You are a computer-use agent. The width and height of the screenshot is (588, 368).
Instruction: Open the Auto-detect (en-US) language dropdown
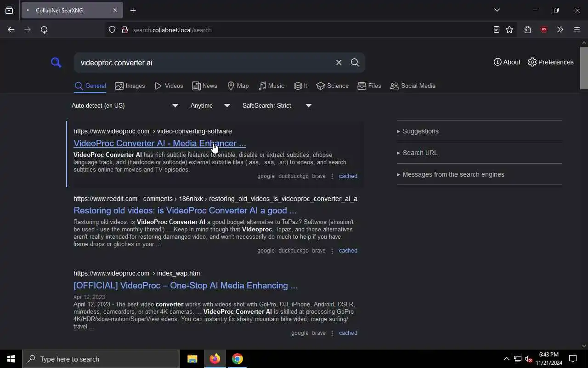[x=124, y=105]
